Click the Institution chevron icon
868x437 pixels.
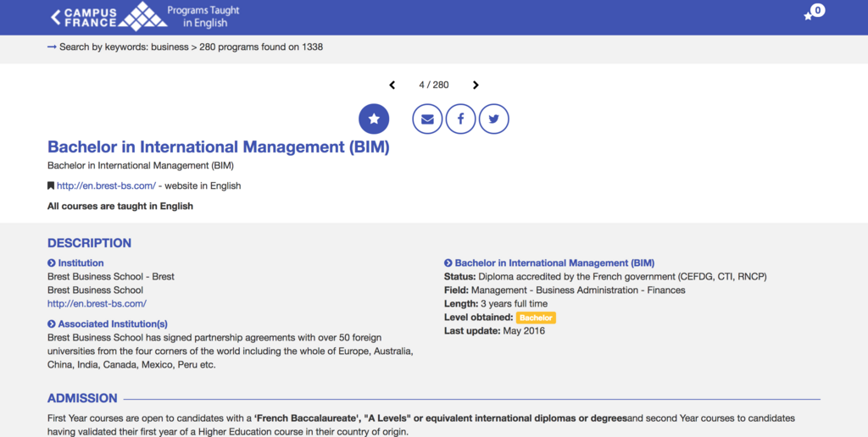[52, 263]
